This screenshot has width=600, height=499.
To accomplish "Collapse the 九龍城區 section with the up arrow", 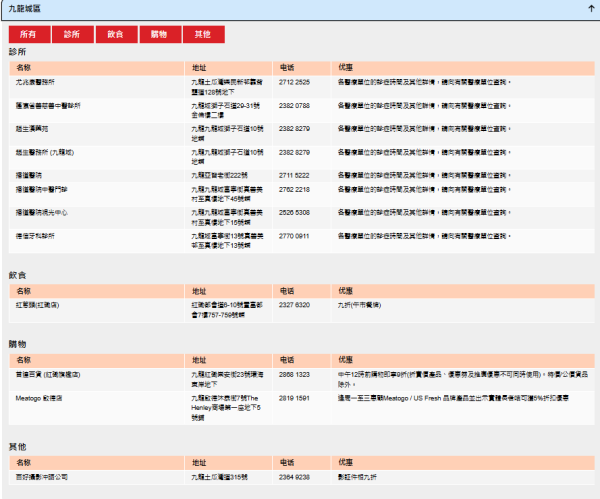I will pos(591,8).
